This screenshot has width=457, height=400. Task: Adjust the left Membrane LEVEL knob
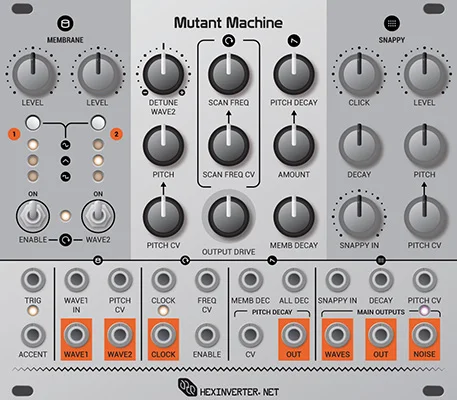pyautogui.click(x=33, y=74)
